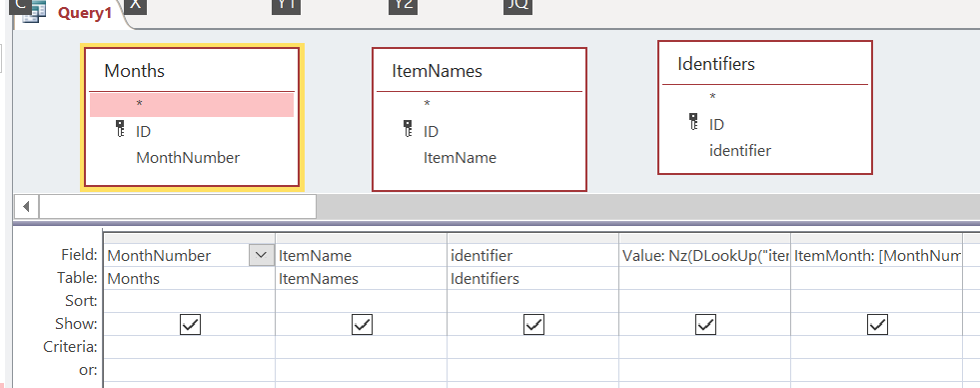Viewport: 980px width, 388px height.
Task: Select the asterisk row in Months table
Action: click(x=192, y=105)
